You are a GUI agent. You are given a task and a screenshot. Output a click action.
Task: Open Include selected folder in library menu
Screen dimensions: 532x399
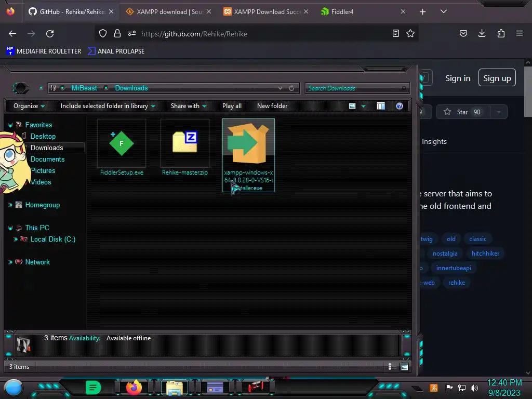click(x=108, y=106)
